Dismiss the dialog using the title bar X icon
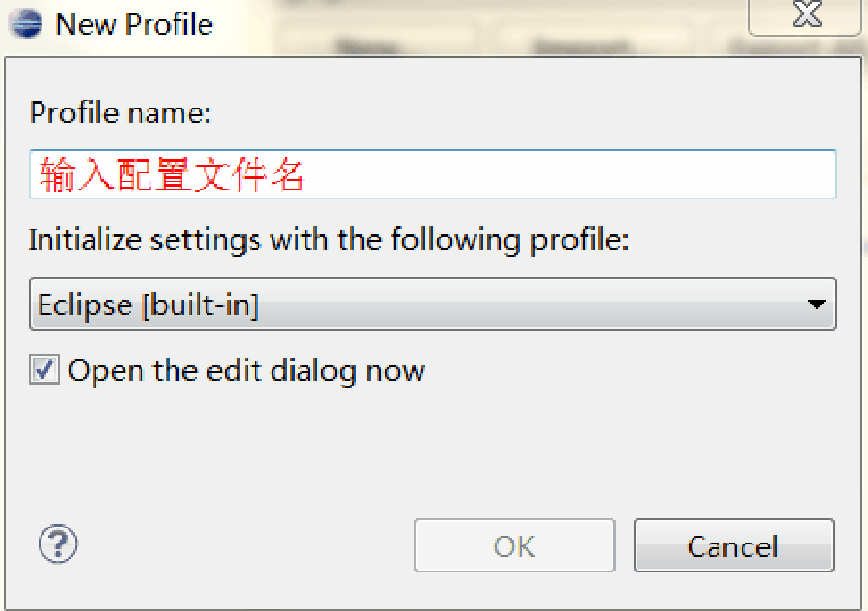The width and height of the screenshot is (868, 611). coord(807,14)
